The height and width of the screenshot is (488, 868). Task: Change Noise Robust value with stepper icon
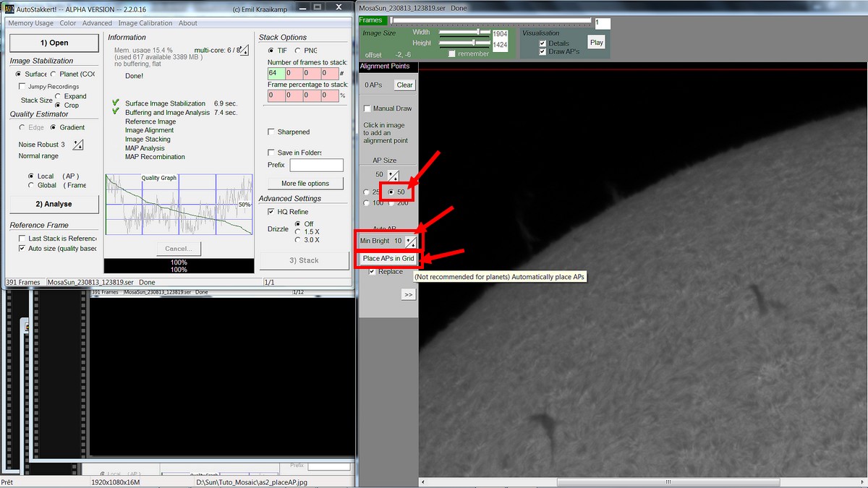click(x=78, y=145)
